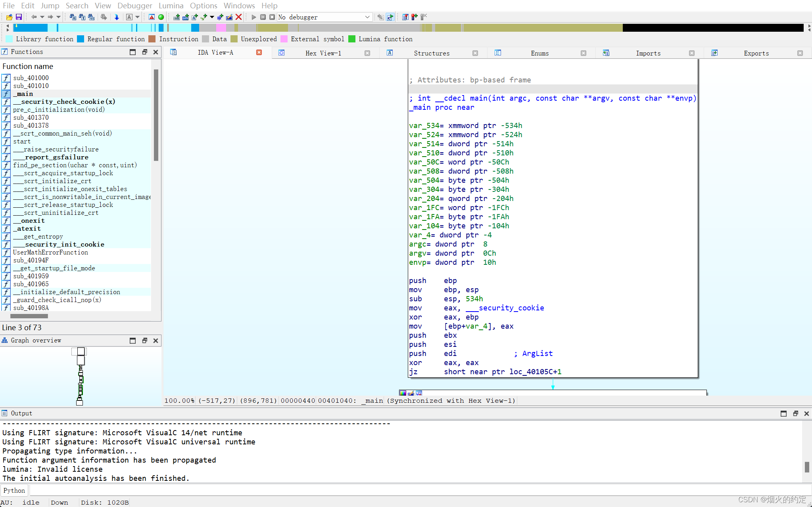The height and width of the screenshot is (507, 812).
Task: Select the start function entry
Action: pos(22,141)
